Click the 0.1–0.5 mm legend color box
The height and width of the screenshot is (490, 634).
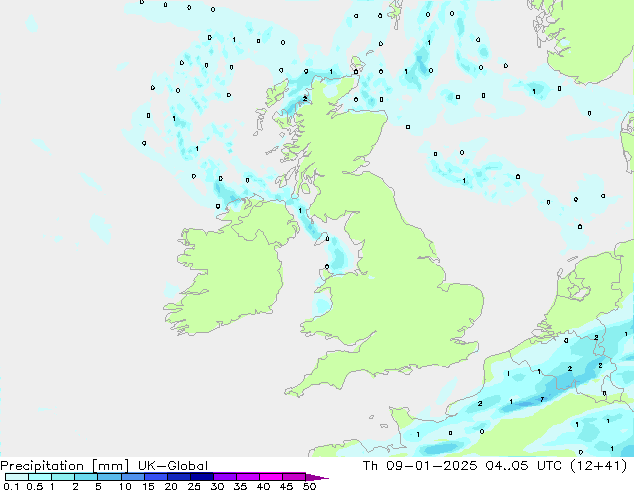(17, 477)
